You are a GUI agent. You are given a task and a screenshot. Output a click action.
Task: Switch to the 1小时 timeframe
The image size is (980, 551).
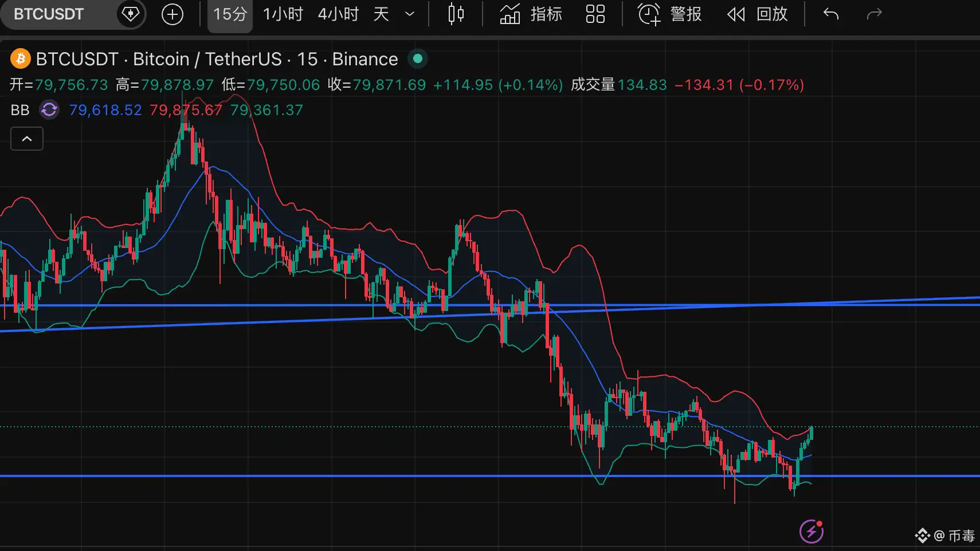point(283,14)
